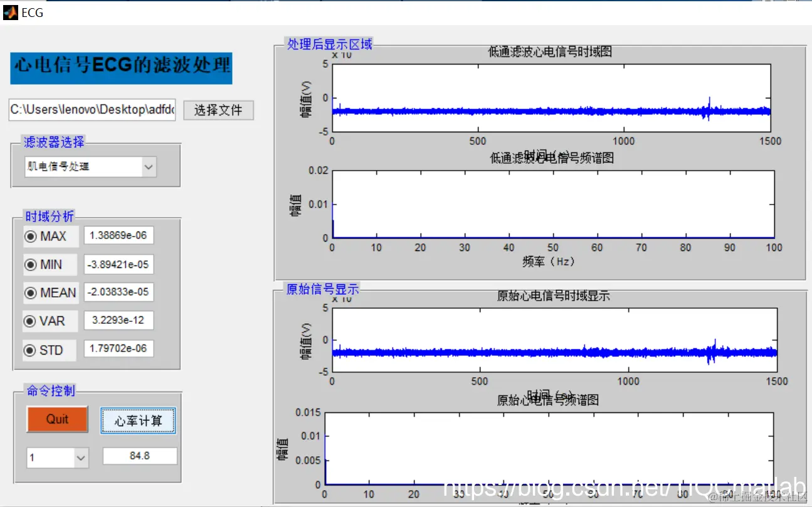Click the 原始心电信号时域显示 plot title
This screenshot has height=507, width=812.
554,296
